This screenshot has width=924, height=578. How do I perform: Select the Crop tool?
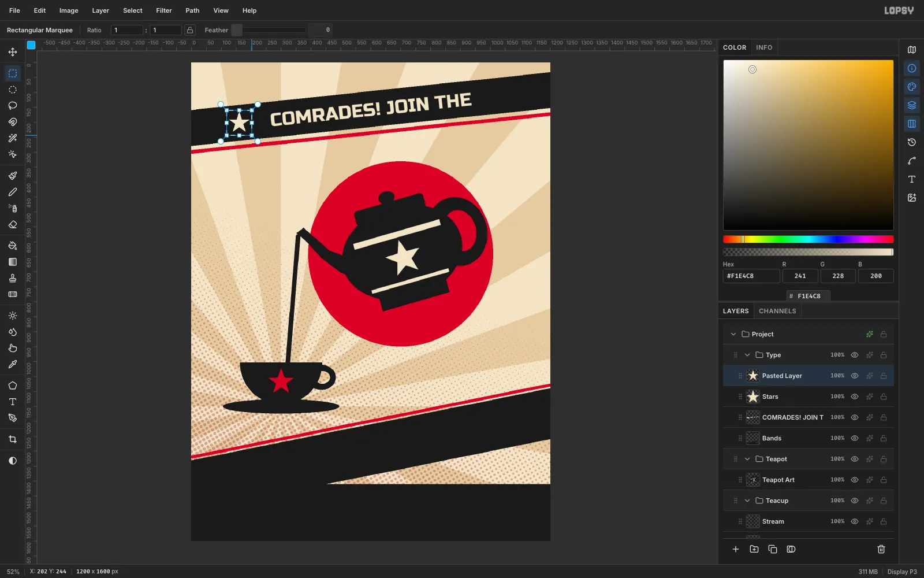13,439
